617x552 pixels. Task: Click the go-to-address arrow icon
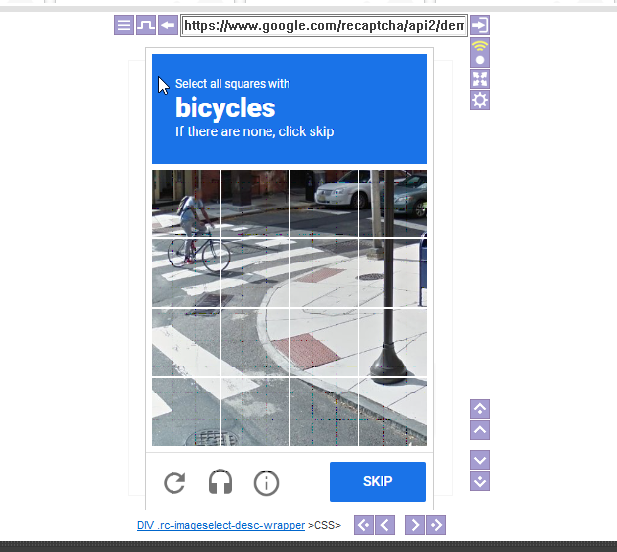click(480, 25)
